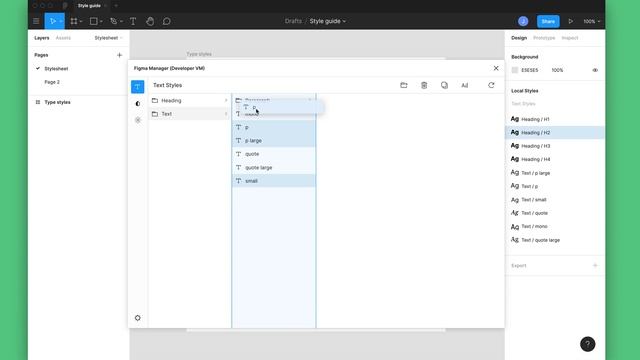Click the Share button
The height and width of the screenshot is (360, 640).
click(548, 21)
